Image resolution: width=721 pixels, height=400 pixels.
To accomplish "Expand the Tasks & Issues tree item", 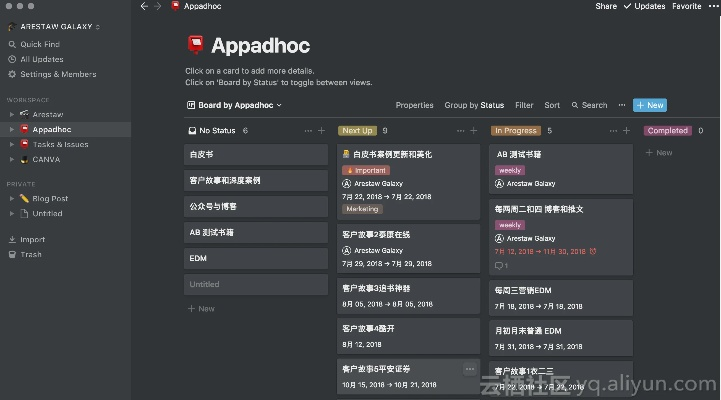I will pos(11,144).
